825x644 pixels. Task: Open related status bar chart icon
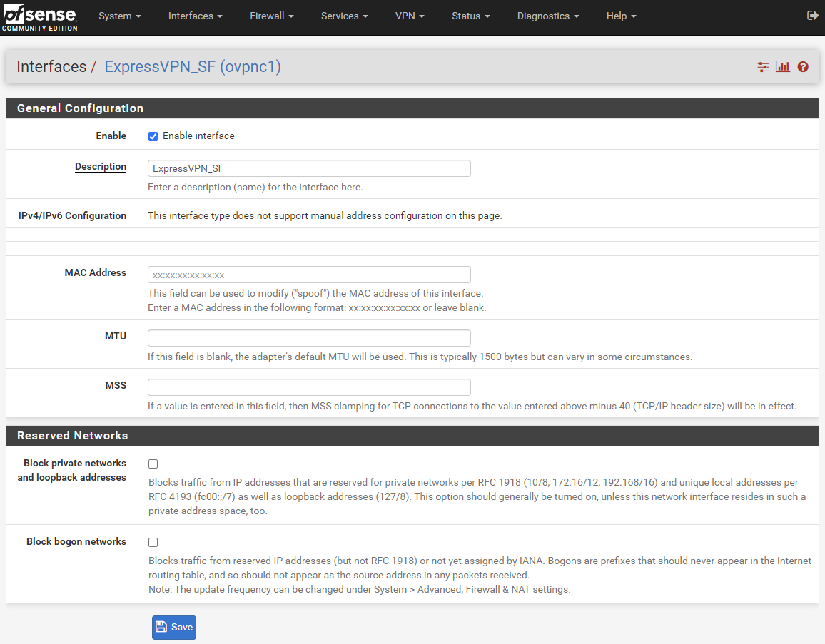pos(782,67)
